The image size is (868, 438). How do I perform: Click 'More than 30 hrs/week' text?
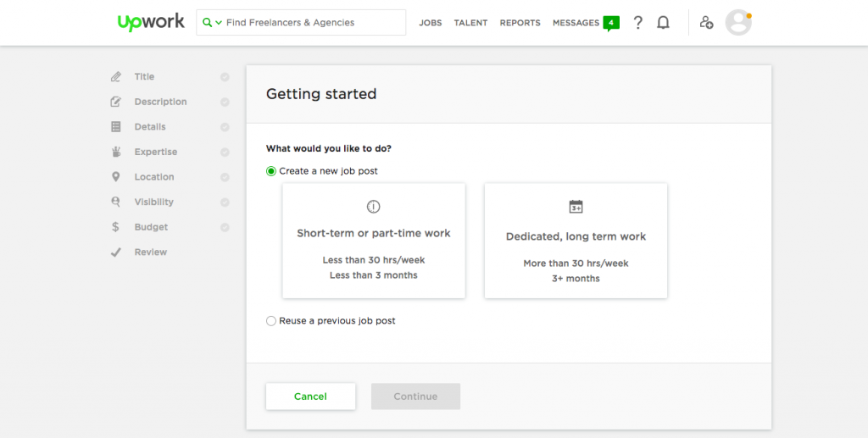pos(576,263)
